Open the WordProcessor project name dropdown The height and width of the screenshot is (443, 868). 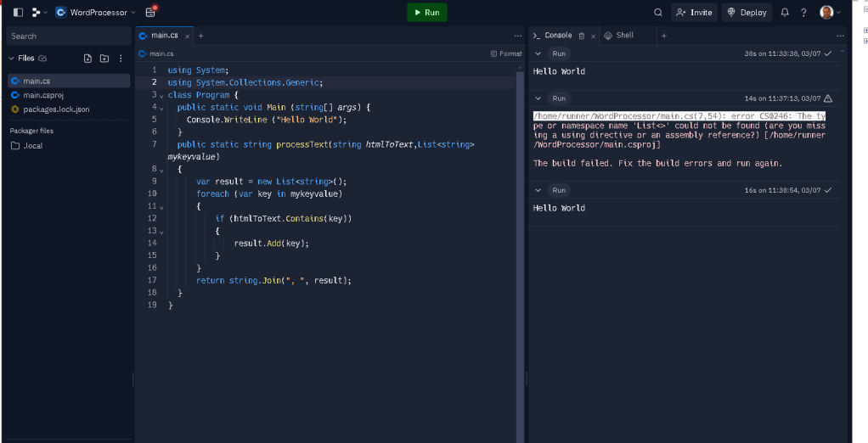(x=96, y=12)
